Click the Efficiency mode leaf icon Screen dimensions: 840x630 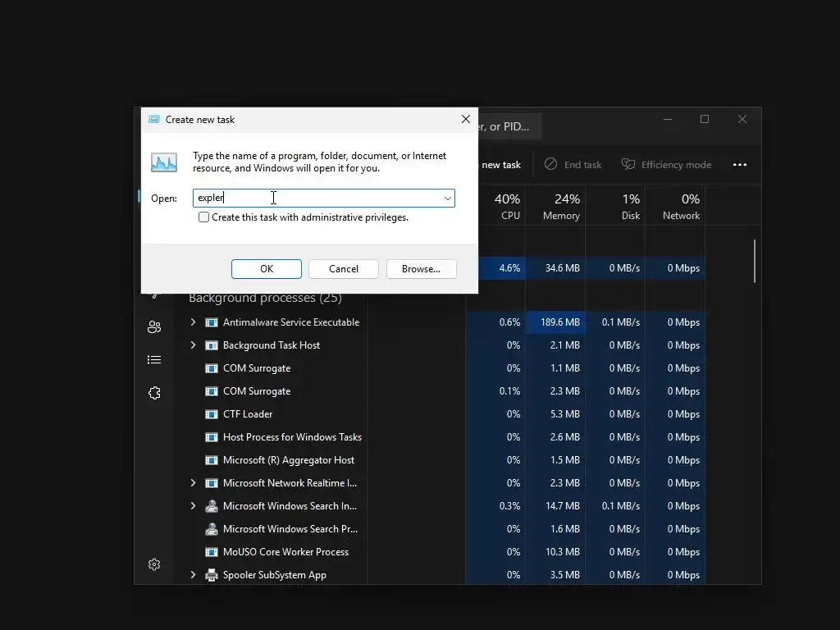click(x=628, y=164)
